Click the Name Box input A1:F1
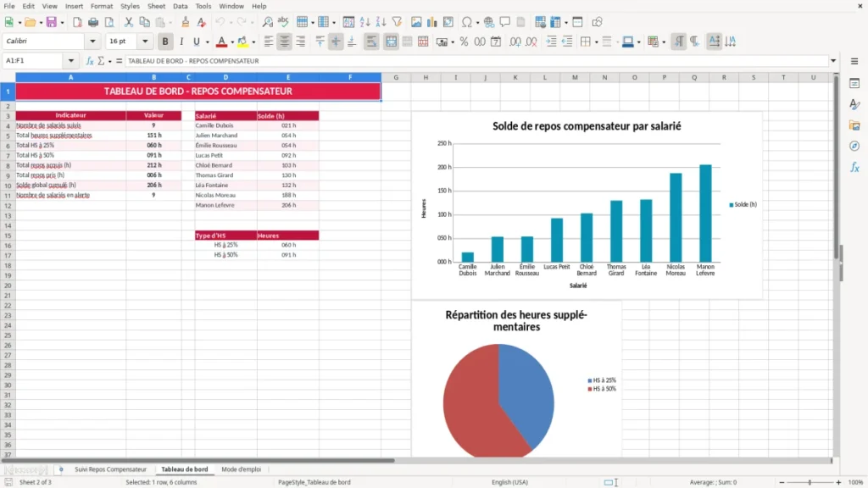 [x=34, y=61]
